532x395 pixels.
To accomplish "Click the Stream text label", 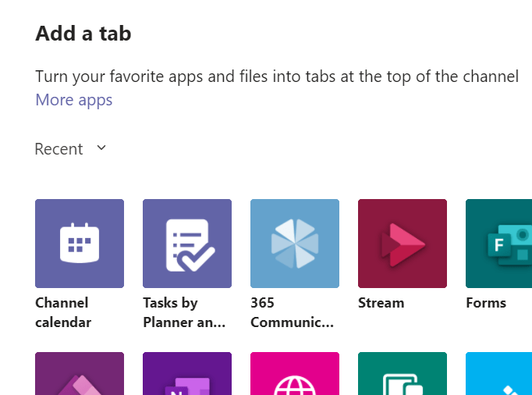I will pyautogui.click(x=381, y=303).
